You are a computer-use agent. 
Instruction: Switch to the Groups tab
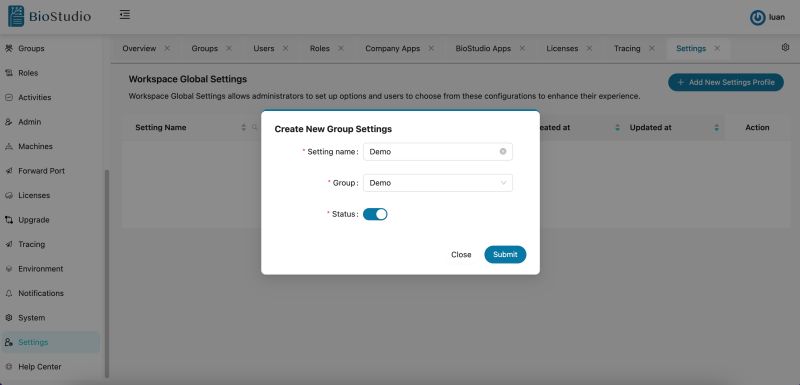pos(205,48)
